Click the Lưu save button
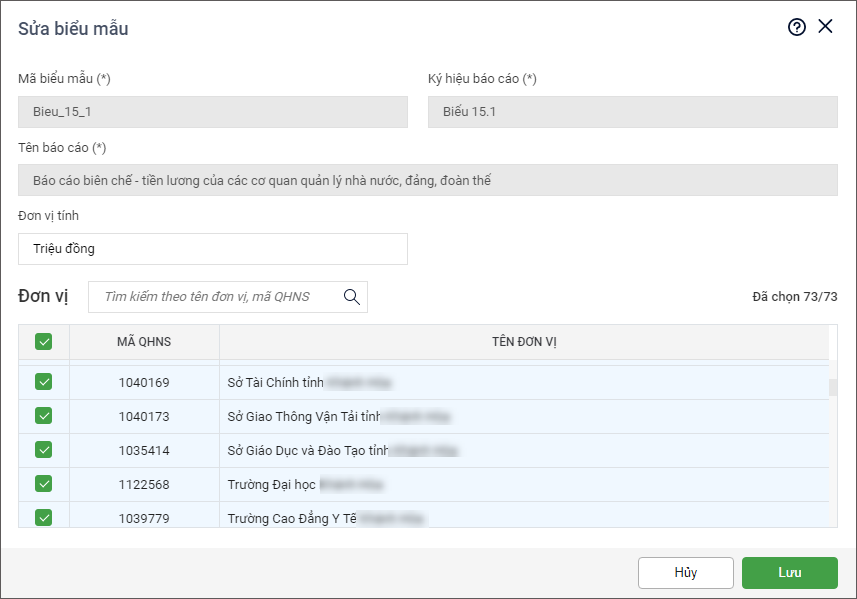The image size is (857, 599). click(x=789, y=573)
